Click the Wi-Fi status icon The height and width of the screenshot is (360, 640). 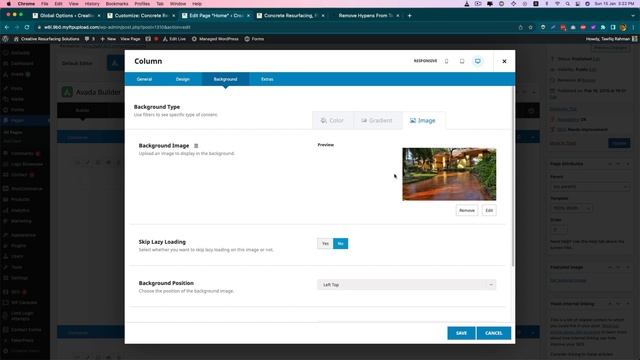coord(557,4)
